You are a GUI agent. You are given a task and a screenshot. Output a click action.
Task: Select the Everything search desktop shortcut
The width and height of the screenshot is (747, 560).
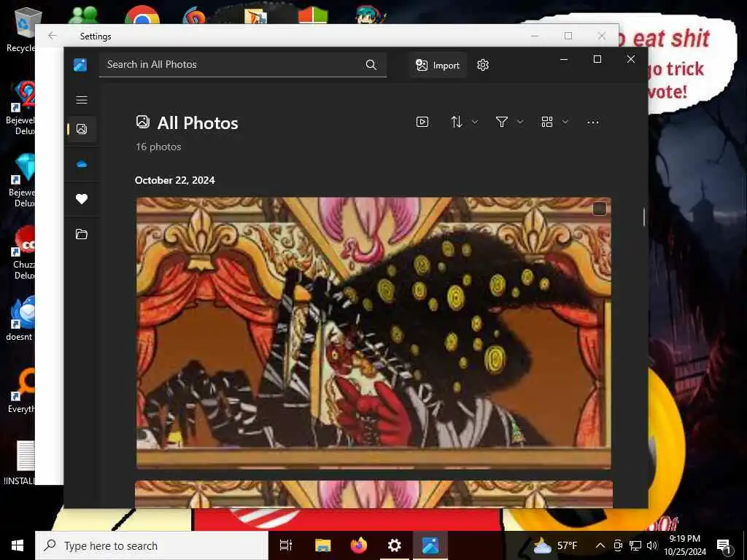[x=21, y=391]
